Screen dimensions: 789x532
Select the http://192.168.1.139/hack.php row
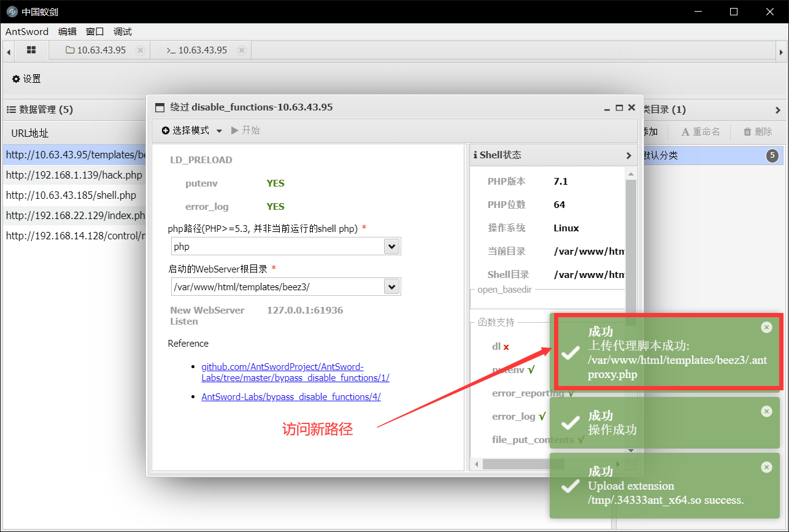75,175
